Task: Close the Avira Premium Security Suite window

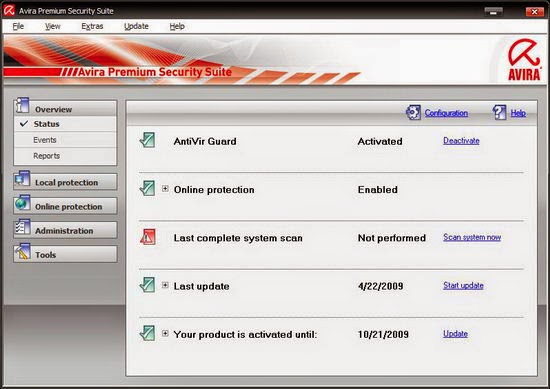Action: pos(535,12)
